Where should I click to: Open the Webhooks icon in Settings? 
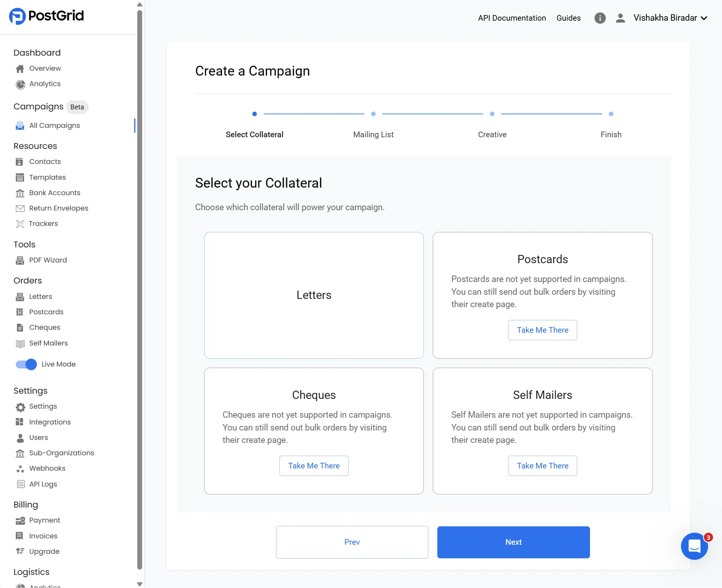click(20, 468)
